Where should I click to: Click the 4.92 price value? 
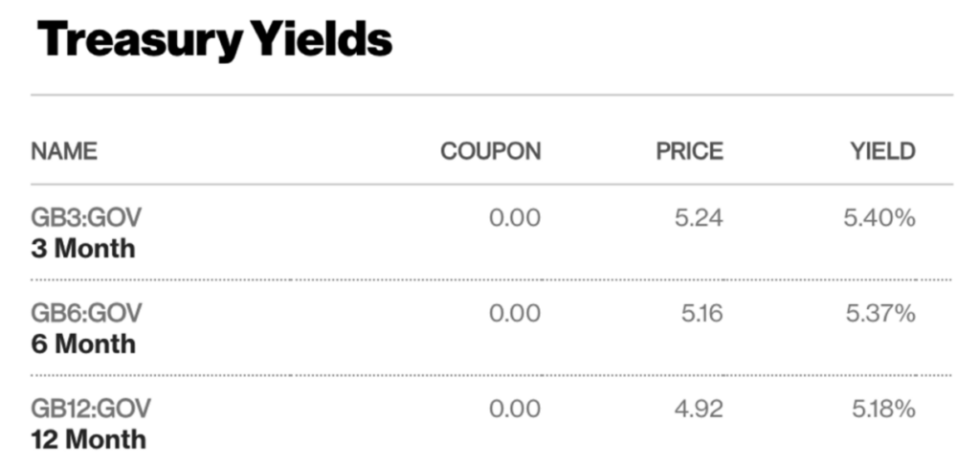pos(699,408)
